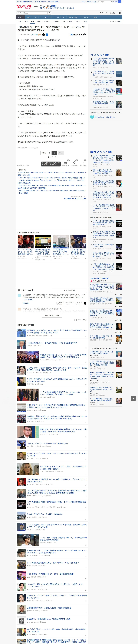Screen dimensions: 138x644
Task: Go to page 1 of the article
Action: click(x=49, y=153)
